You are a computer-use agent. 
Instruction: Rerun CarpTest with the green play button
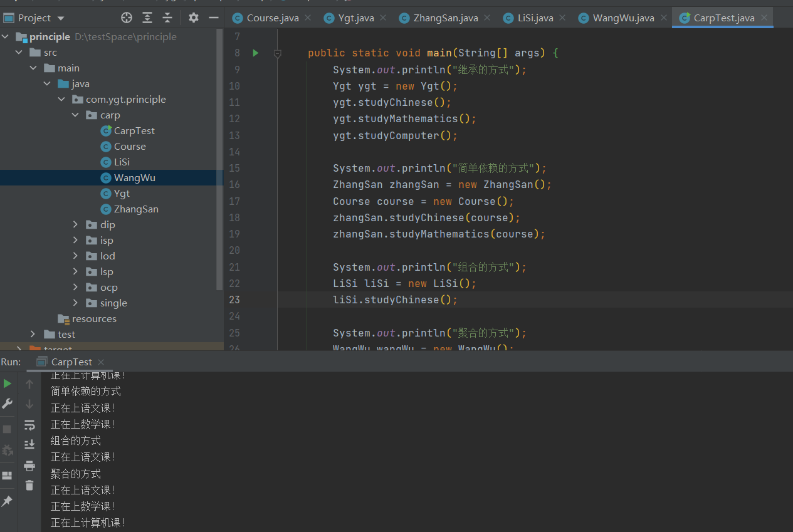pos(8,383)
